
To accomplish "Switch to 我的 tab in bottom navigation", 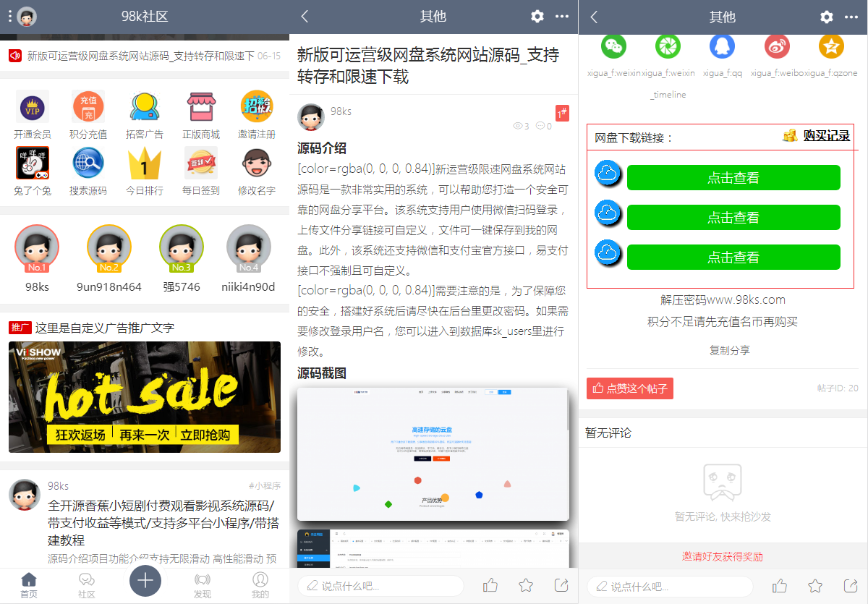I will (x=260, y=584).
